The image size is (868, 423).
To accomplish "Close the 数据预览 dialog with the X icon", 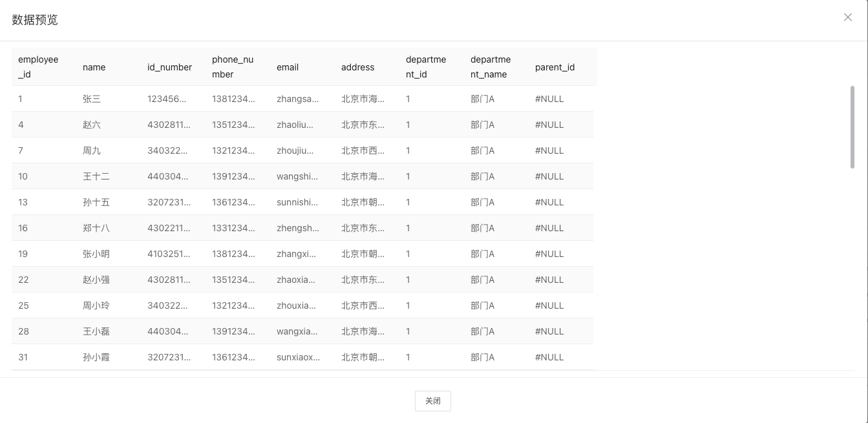I will (848, 17).
